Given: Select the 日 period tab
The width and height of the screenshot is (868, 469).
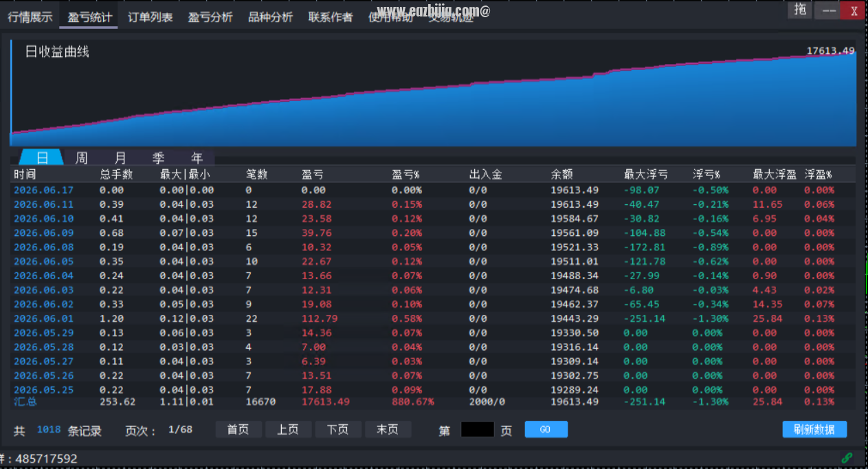Looking at the screenshot, I should (42, 157).
